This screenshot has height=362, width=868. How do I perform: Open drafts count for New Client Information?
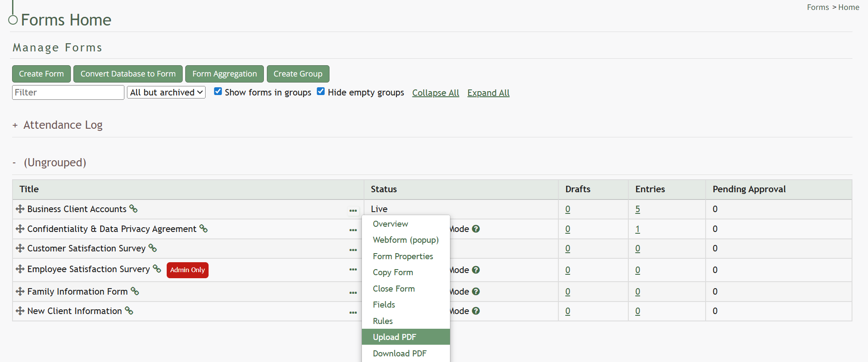[567, 311]
